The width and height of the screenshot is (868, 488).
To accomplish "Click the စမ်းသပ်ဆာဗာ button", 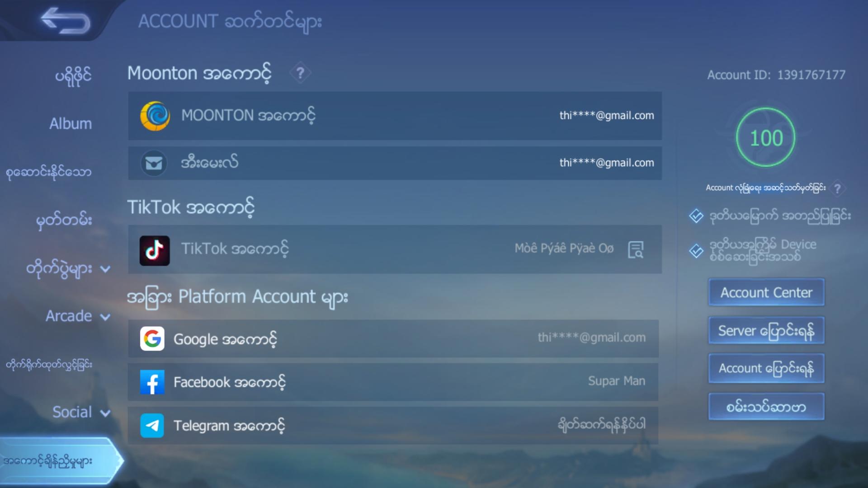I will (766, 407).
